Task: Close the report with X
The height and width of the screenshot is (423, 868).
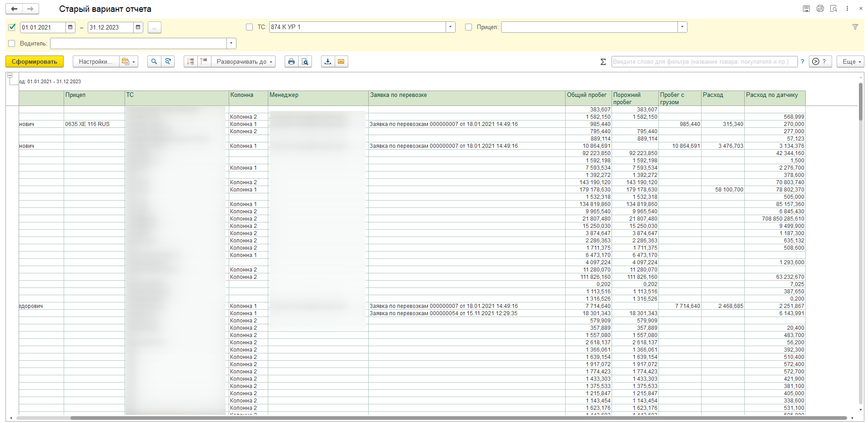Action: tap(861, 9)
